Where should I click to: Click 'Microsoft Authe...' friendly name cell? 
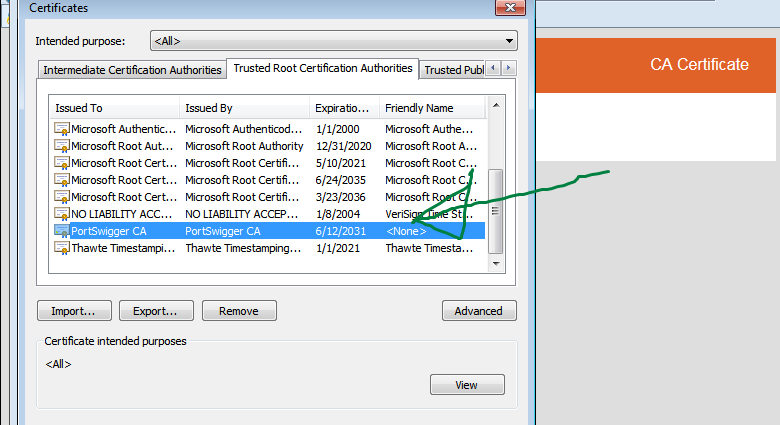[x=429, y=129]
